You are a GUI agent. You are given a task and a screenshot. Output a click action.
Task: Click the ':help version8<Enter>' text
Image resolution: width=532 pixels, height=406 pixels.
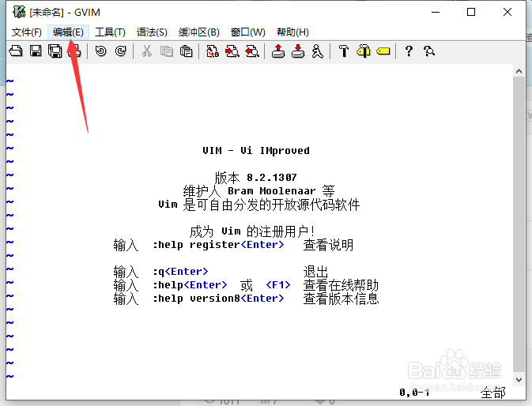point(218,299)
